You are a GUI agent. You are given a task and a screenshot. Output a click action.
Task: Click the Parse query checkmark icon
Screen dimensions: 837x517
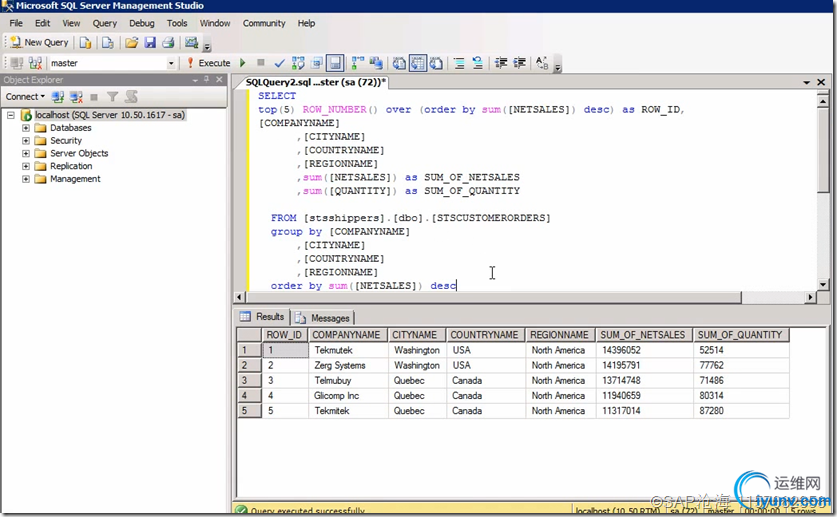pos(280,63)
